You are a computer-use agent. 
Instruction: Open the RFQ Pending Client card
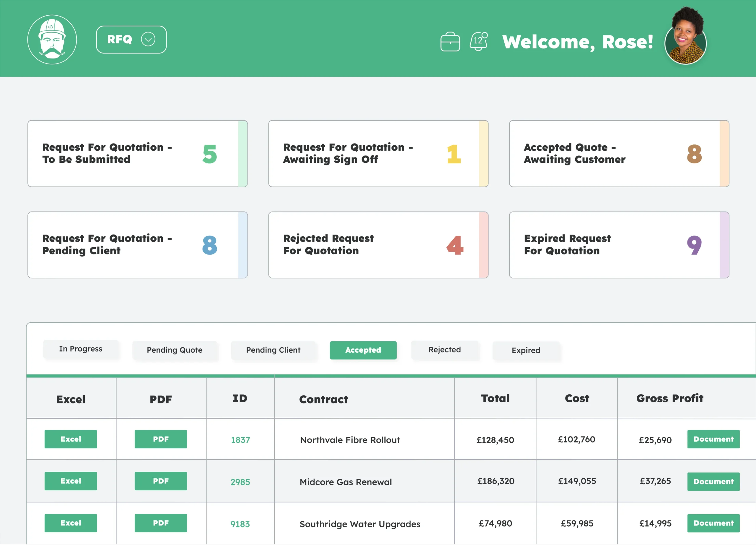(x=138, y=245)
